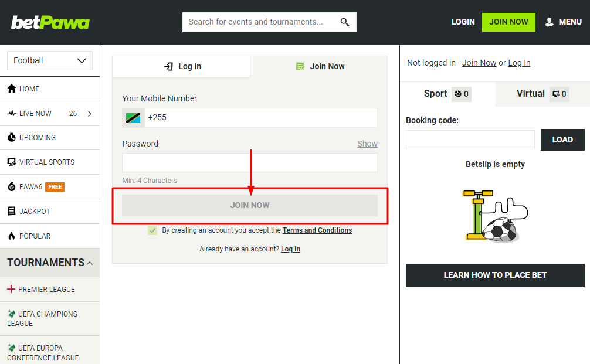Image resolution: width=590 pixels, height=364 pixels.
Task: Click Join Now link in Not logged in
Action: (479, 63)
